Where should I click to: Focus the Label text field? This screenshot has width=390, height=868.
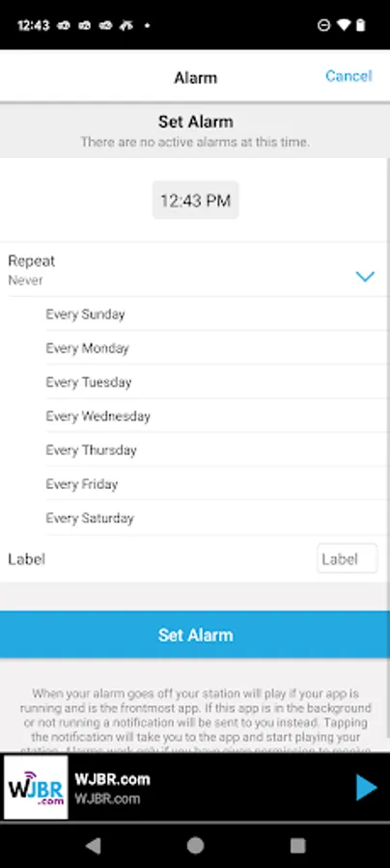[x=348, y=558]
